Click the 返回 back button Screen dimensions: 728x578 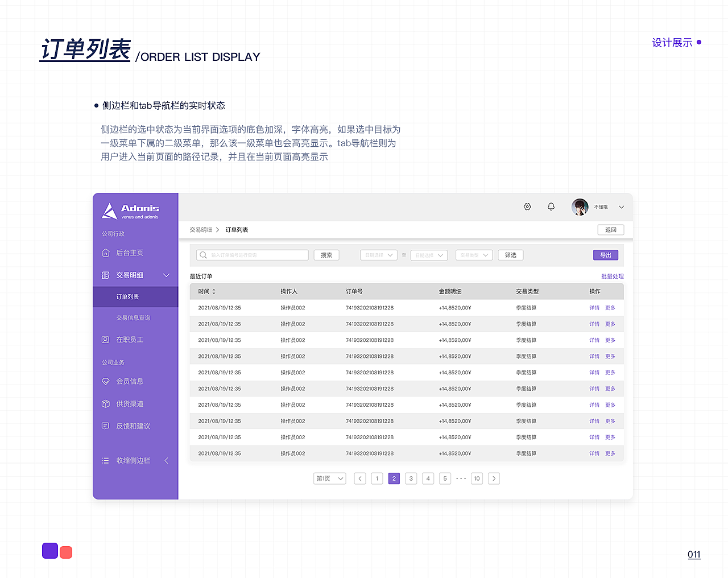click(x=611, y=230)
